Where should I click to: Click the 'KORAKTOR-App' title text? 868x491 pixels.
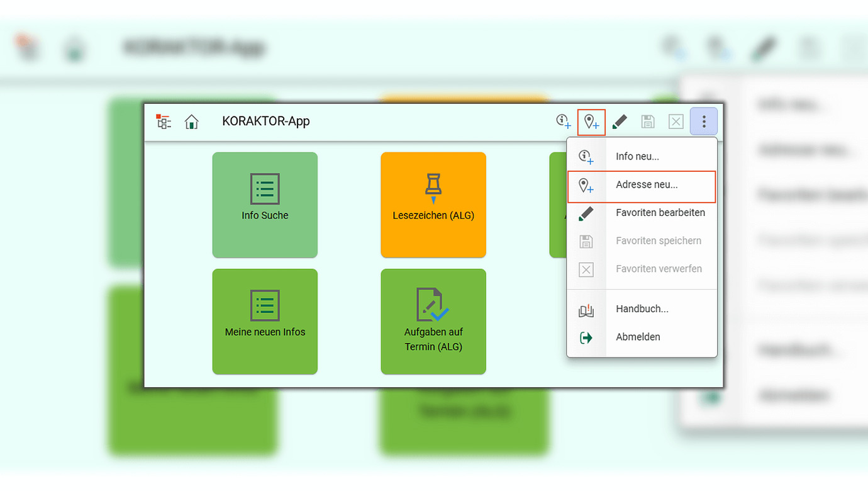(x=266, y=121)
